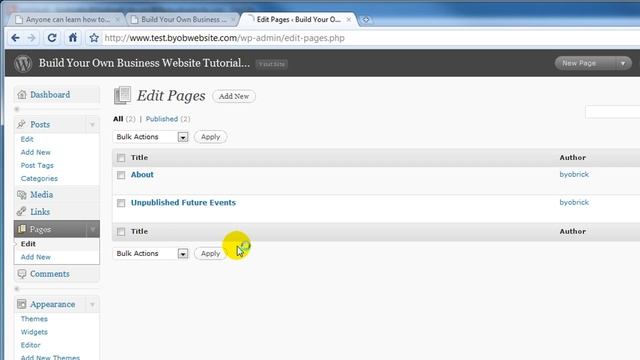Click the bottom Apply button
Image resolution: width=640 pixels, height=360 pixels.
tap(210, 253)
